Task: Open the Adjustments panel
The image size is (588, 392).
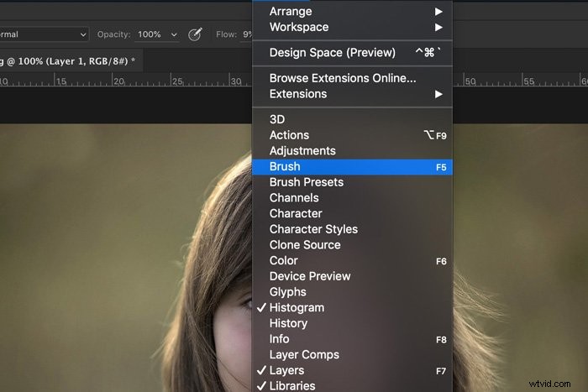Action: pos(352,150)
